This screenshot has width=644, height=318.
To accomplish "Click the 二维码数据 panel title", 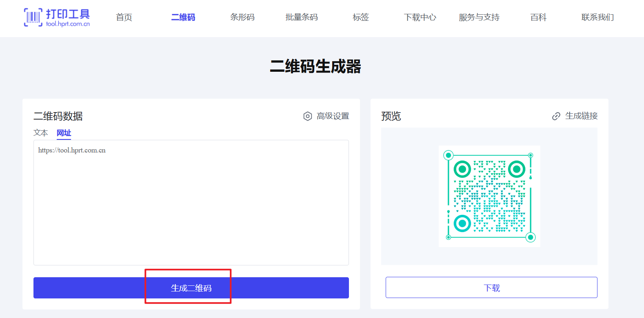I will click(58, 116).
